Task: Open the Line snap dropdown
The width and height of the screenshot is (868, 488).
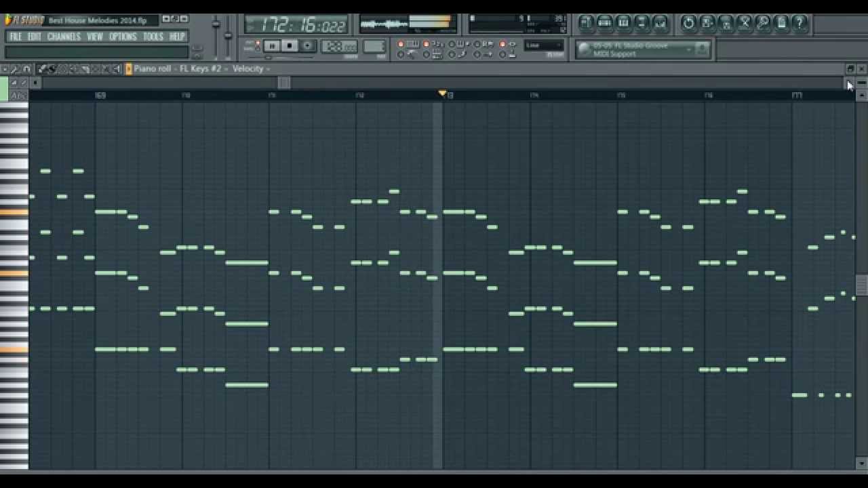Action: [x=543, y=45]
